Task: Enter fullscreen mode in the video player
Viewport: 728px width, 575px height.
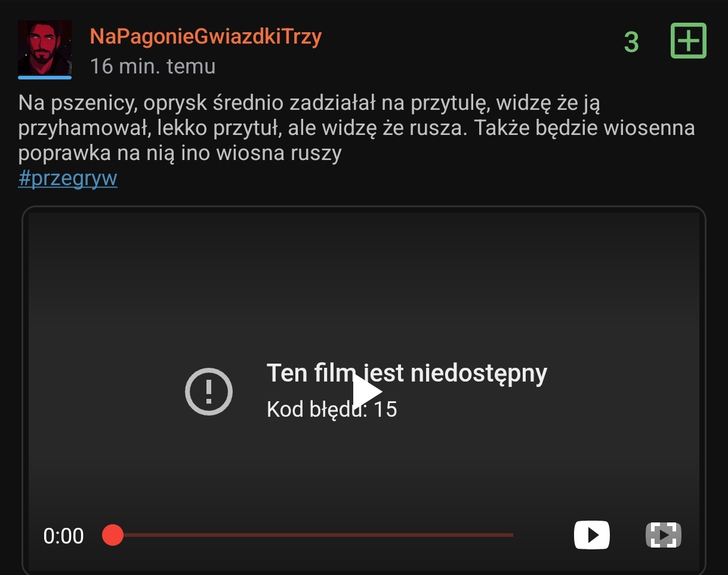Action: (664, 535)
